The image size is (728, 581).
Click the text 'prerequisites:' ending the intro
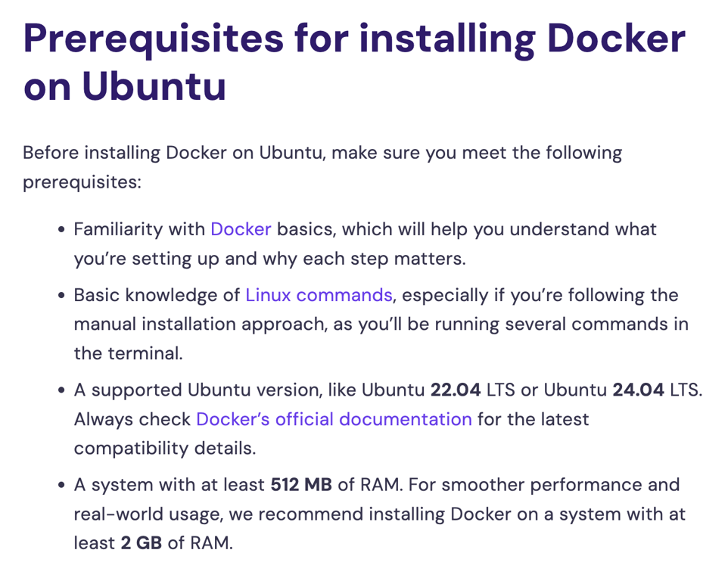(x=82, y=182)
